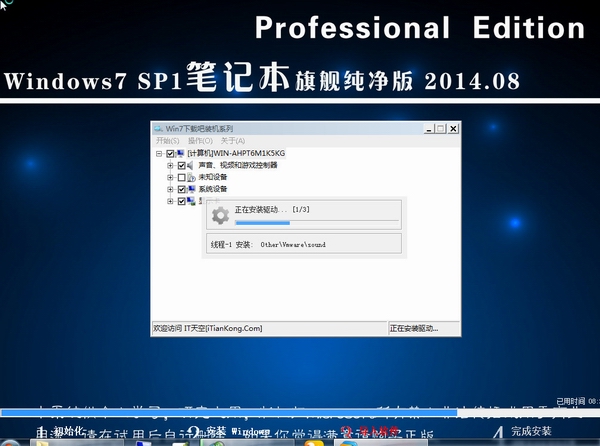This screenshot has height=446, width=600.
Task: Expand the 系统设备 node
Action: tap(170, 189)
